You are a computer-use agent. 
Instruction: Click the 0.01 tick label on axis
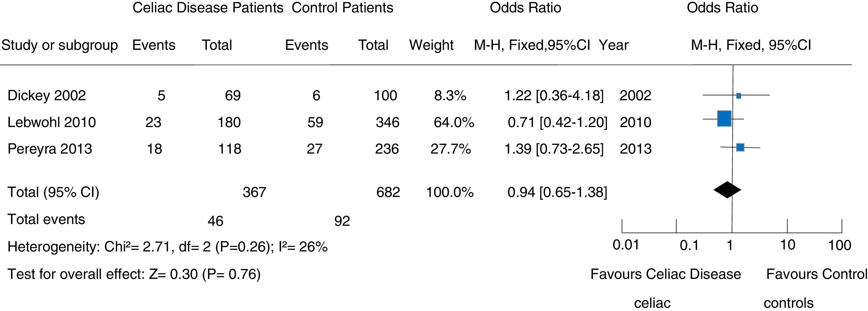coord(626,245)
